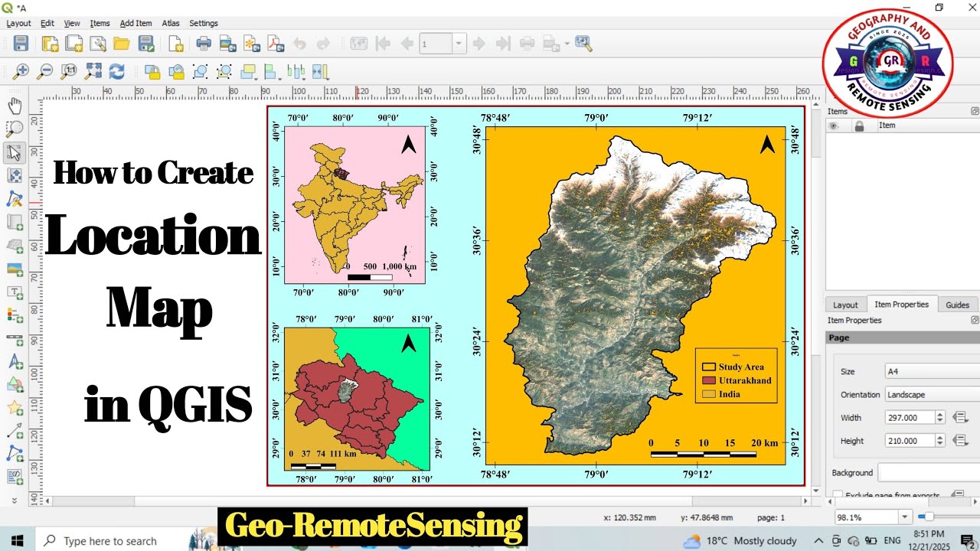This screenshot has height=551, width=980.
Task: Click the Zoom In magnifier
Action: click(21, 72)
